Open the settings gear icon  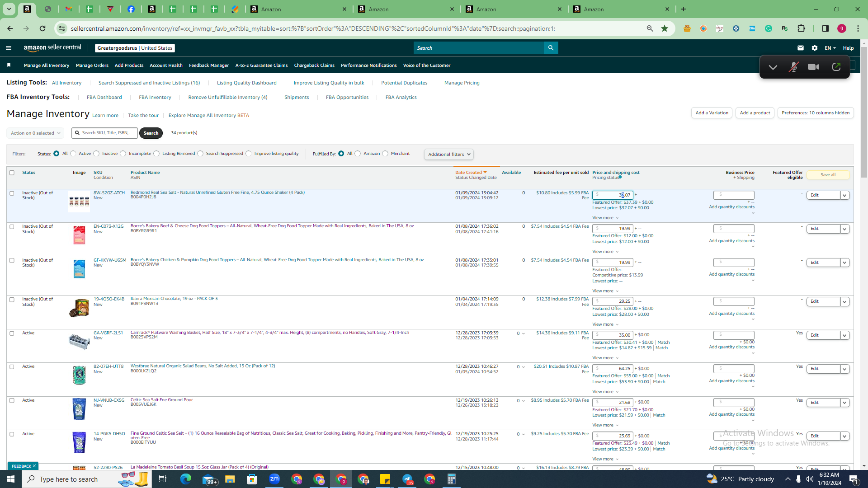(x=815, y=48)
